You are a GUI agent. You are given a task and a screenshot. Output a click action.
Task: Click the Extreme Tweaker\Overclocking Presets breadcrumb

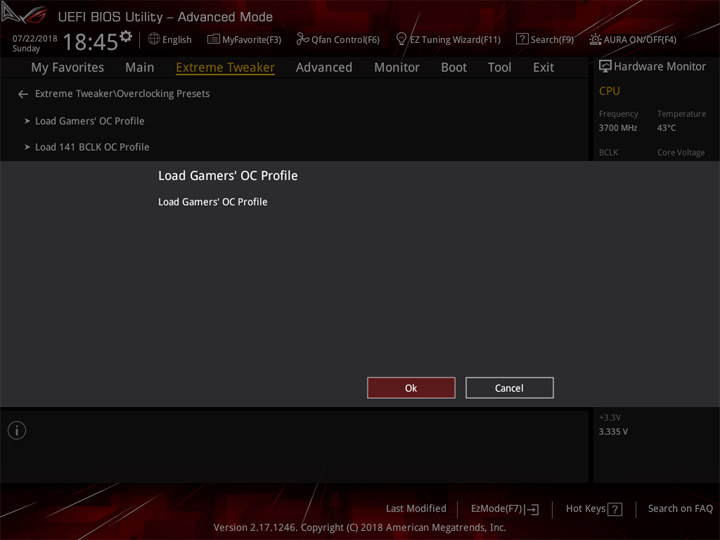[122, 94]
